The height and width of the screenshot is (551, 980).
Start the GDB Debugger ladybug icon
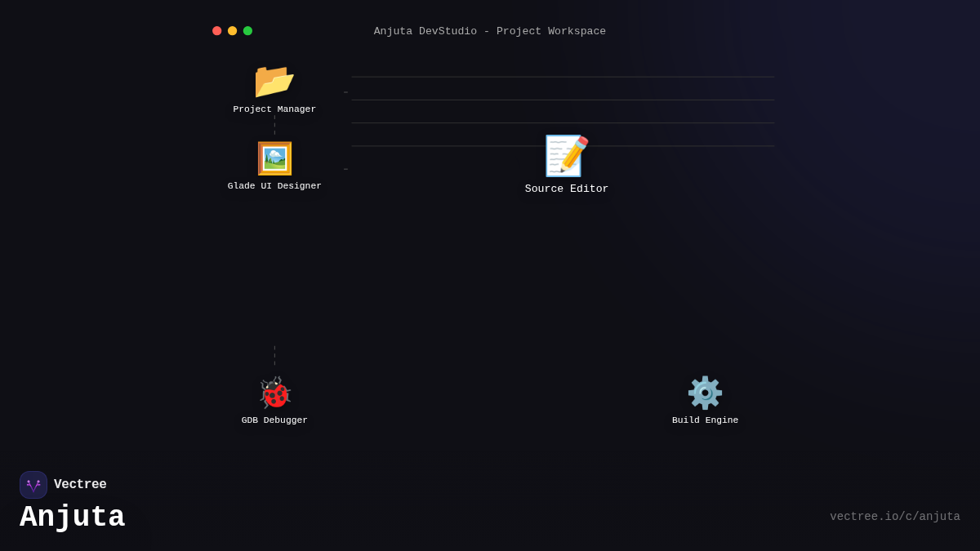pyautogui.click(x=274, y=393)
